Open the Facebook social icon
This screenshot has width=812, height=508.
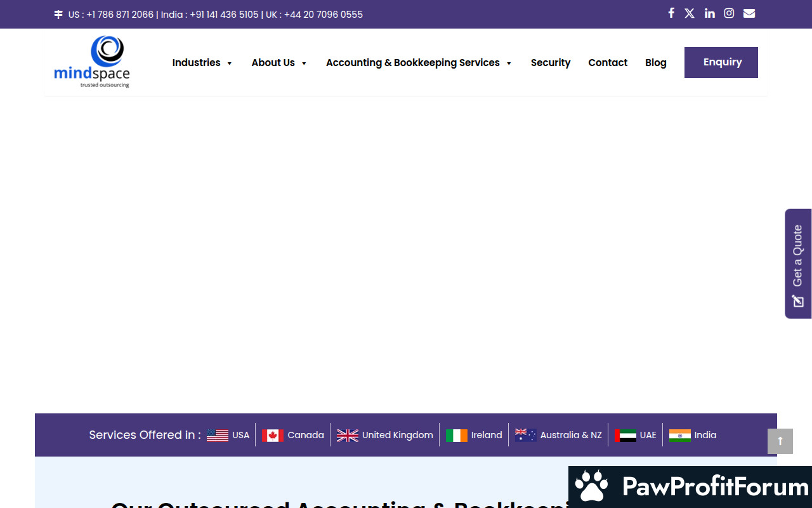[x=671, y=13]
